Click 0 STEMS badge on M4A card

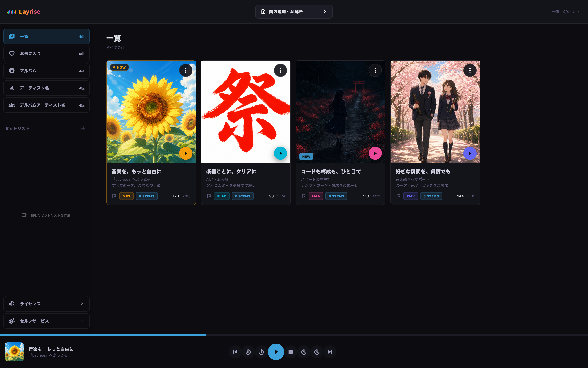[336, 196]
